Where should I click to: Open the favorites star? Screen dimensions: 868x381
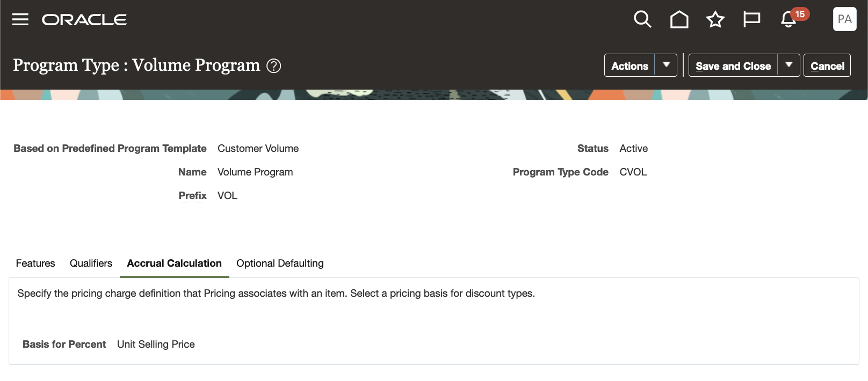pyautogui.click(x=715, y=19)
